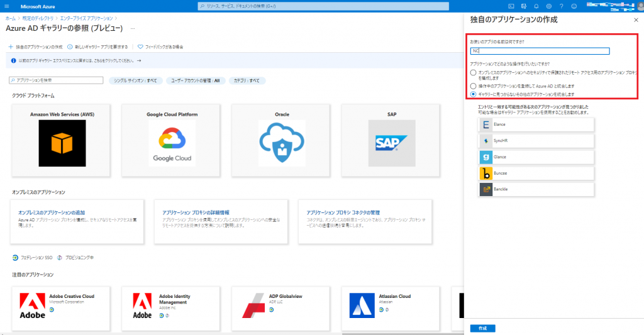Viewport: 644px width, 335px height.
Task: Open portal settings gear
Action: 548,6
